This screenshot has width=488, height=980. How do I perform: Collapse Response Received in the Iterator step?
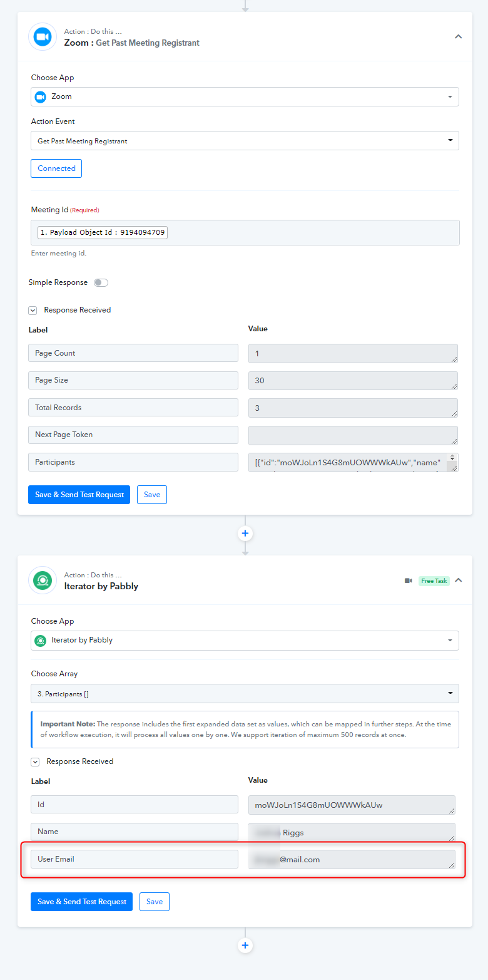click(x=36, y=761)
